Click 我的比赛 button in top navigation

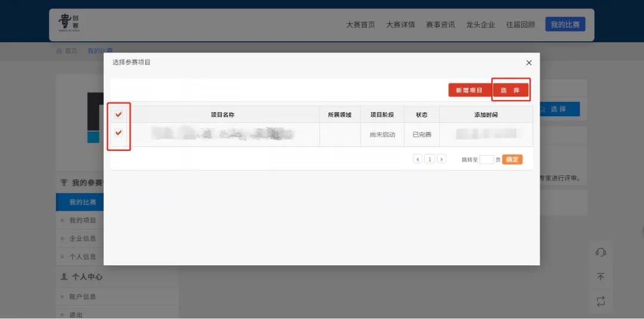565,24
